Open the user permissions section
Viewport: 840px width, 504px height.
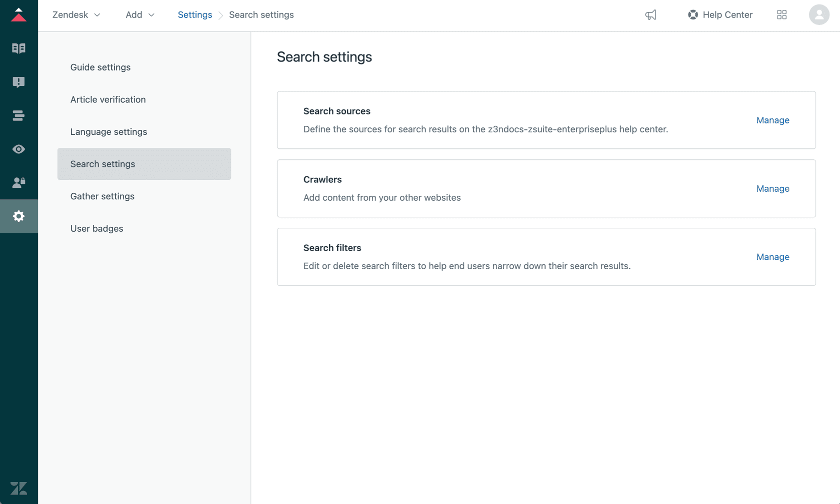pyautogui.click(x=19, y=182)
